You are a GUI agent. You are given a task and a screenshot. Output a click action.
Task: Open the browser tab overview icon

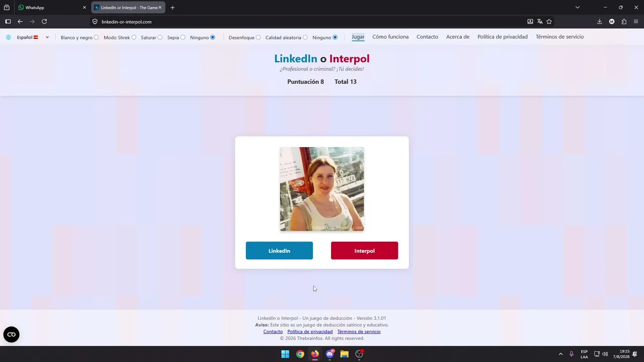(x=7, y=8)
